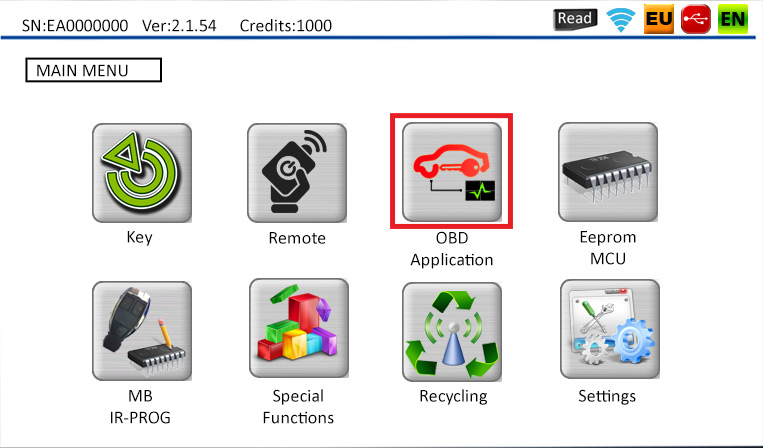Click the red USB connection icon
The image size is (763, 448).
pos(696,19)
